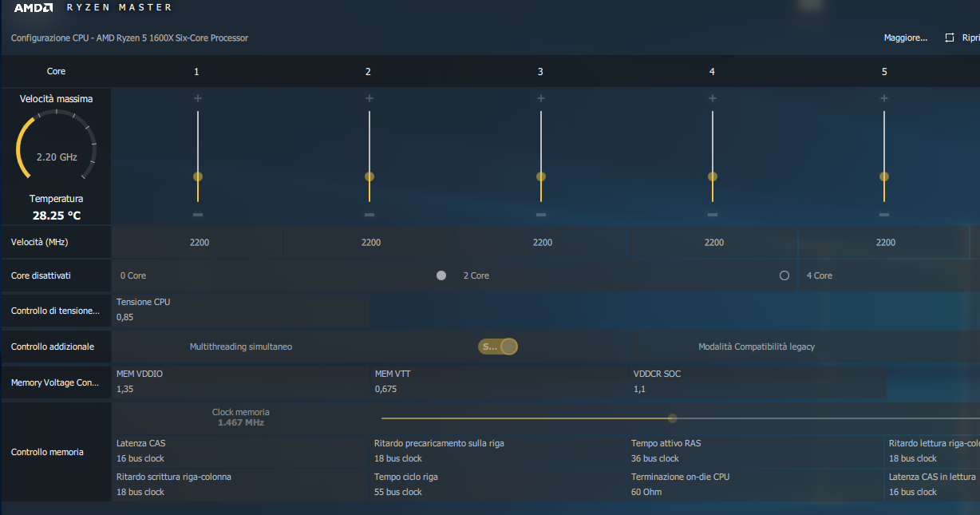The height and width of the screenshot is (515, 980).
Task: Decrease core 4 speed with minus icon
Action: [x=713, y=215]
